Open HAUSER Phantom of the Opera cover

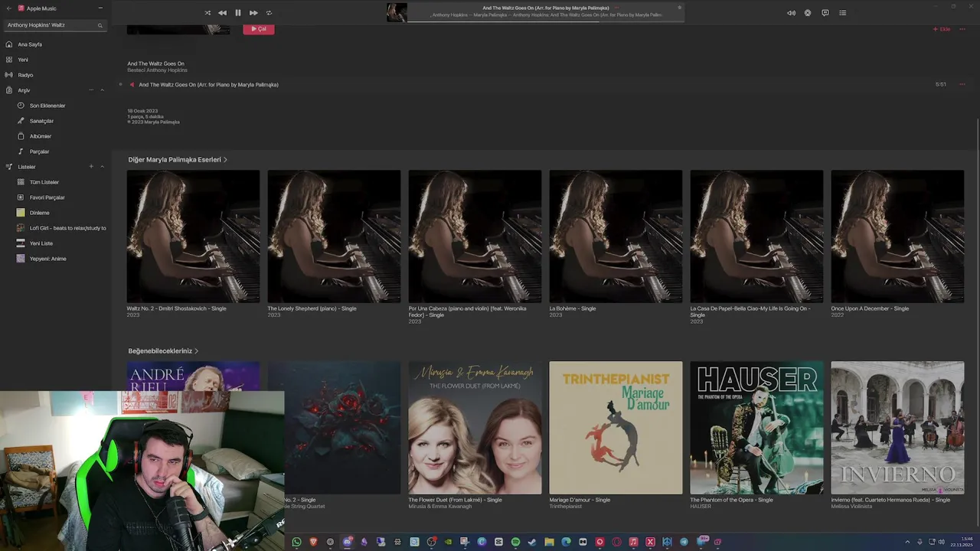point(756,428)
